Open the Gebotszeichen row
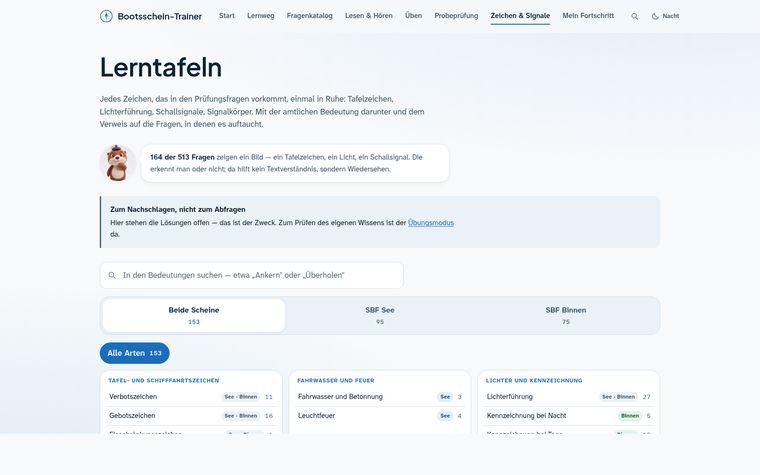This screenshot has height=475, width=760. (191, 416)
